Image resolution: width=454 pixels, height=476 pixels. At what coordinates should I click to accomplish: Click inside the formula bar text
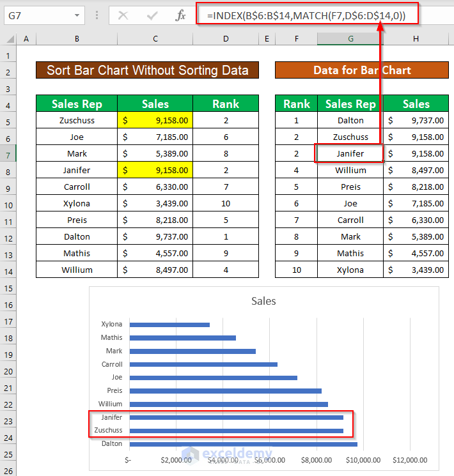coord(306,15)
